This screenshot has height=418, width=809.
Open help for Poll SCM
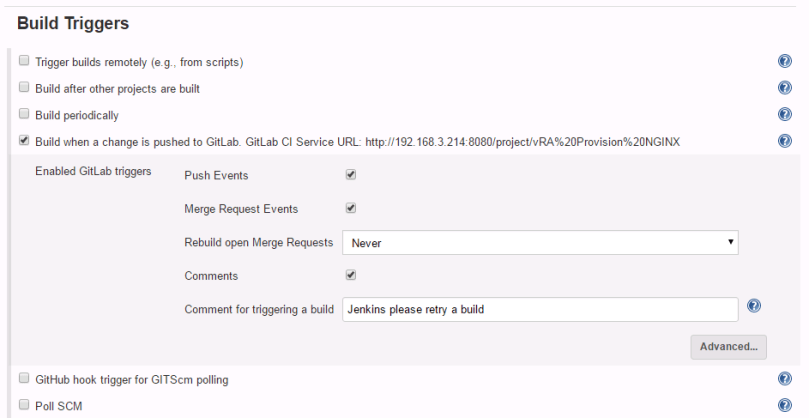[785, 405]
